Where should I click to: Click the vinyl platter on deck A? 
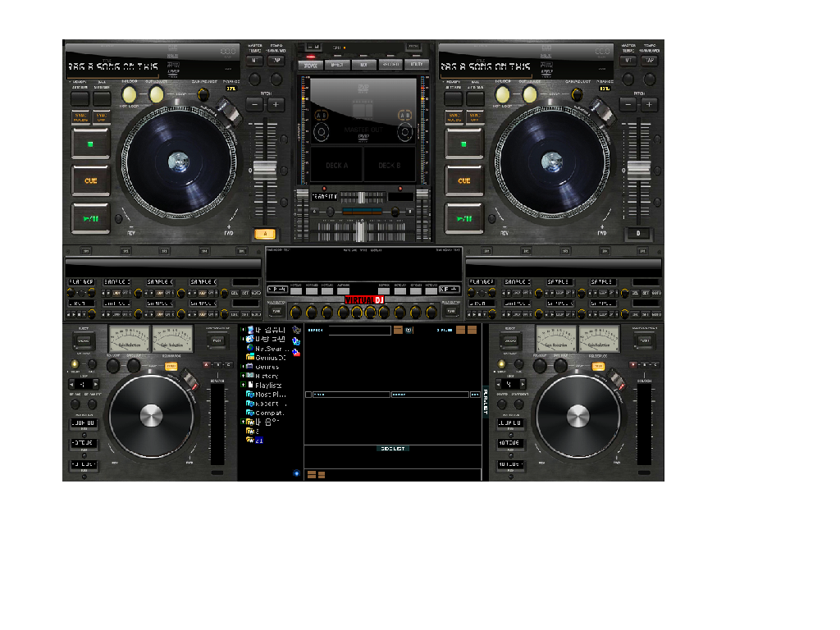(178, 162)
